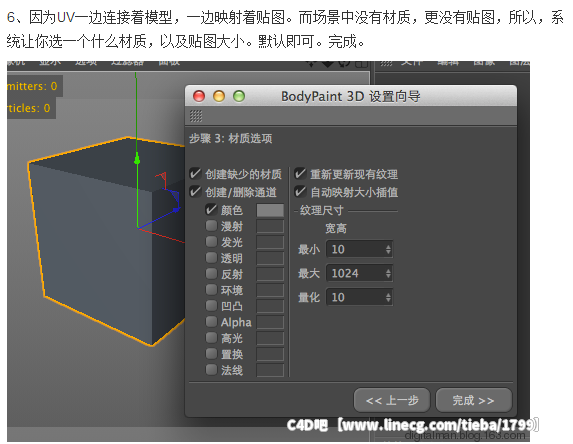
Task: Adjust the 最大 value stepper arrows
Action: coord(388,273)
